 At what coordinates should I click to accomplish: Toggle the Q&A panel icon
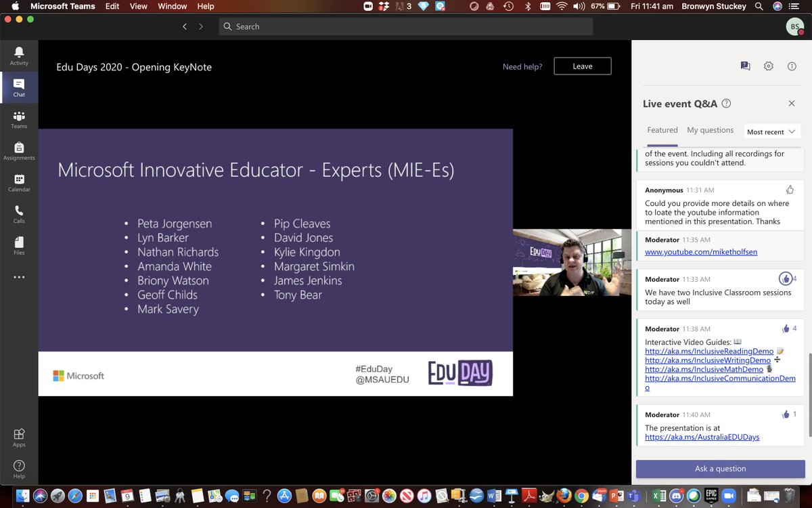point(745,66)
